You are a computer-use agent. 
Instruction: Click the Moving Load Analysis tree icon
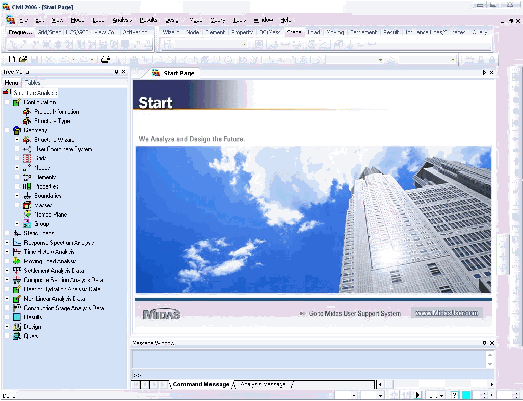pos(17,261)
